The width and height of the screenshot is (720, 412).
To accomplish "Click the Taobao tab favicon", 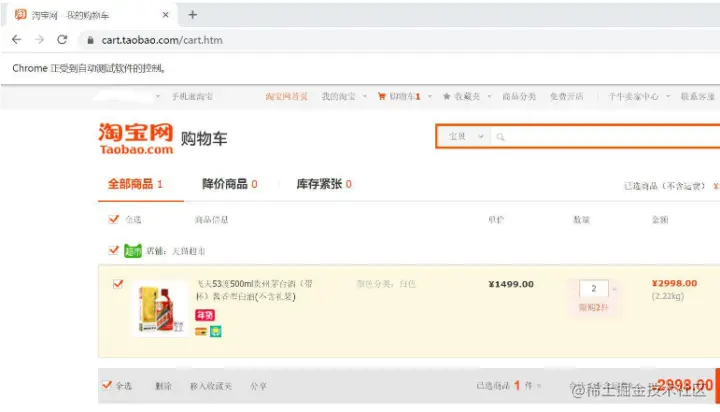I will pos(20,15).
